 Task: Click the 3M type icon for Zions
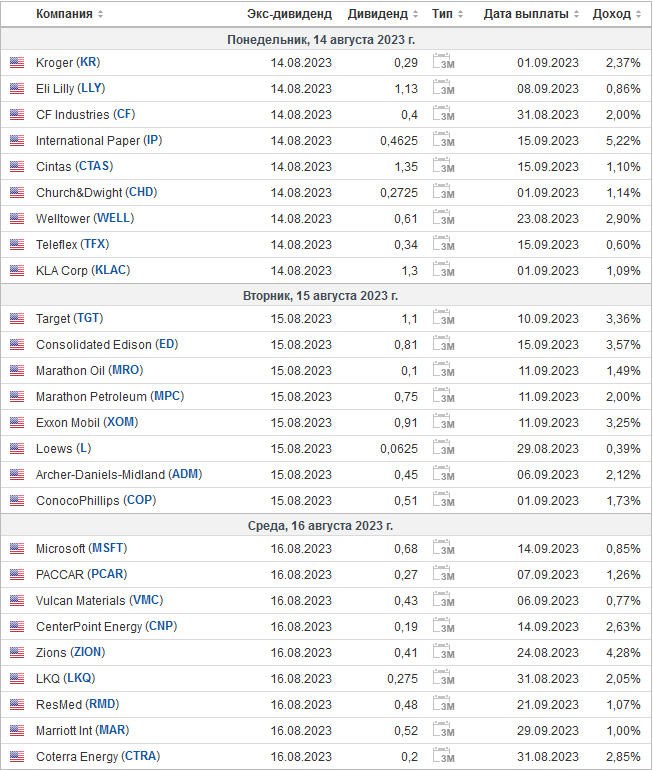coord(443,652)
